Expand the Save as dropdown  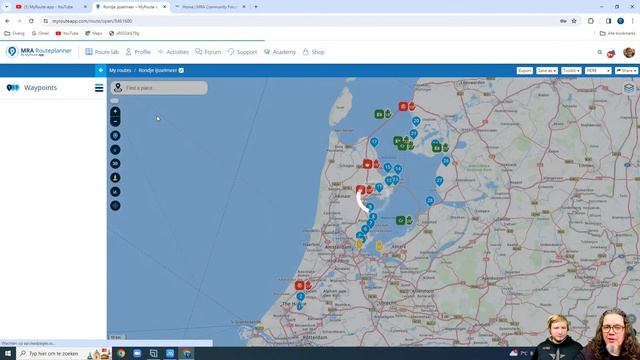[547, 71]
